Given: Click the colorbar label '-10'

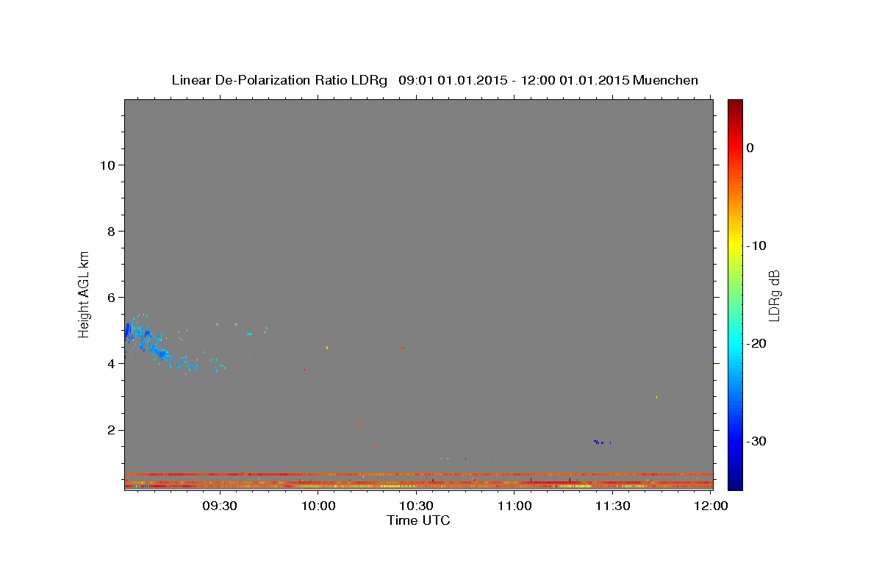Looking at the screenshot, I should pyautogui.click(x=758, y=245).
